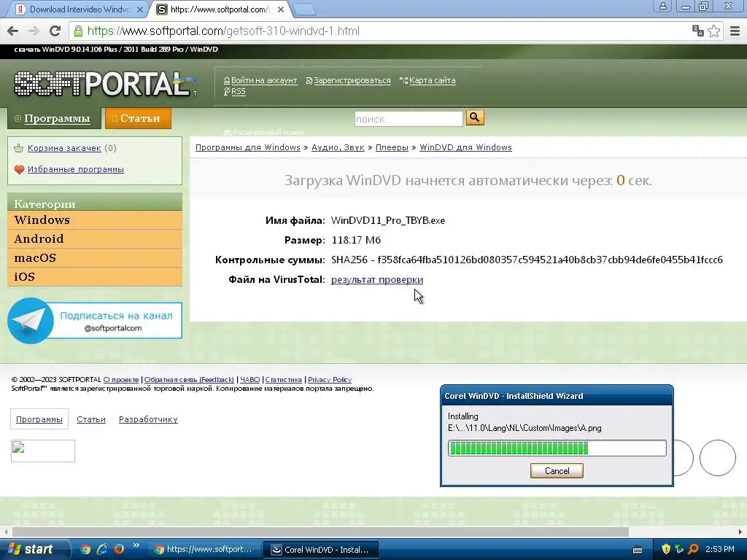Click the broken image placeholder in footer
The width and height of the screenshot is (747, 560).
click(x=43, y=451)
